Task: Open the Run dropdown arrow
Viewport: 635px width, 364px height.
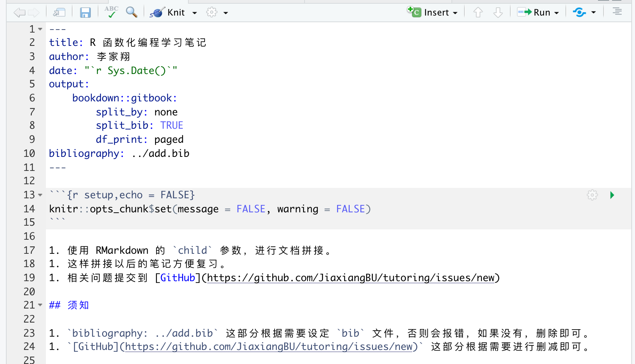Action: tap(557, 13)
